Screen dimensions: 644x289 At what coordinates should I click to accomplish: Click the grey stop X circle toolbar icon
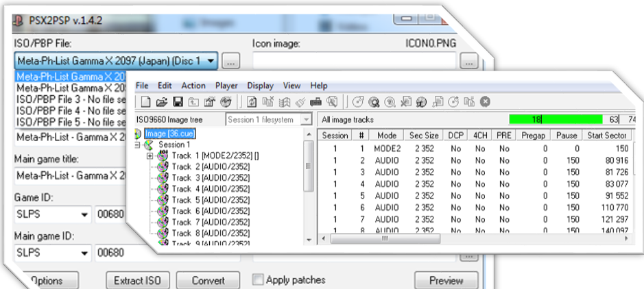coord(485,101)
